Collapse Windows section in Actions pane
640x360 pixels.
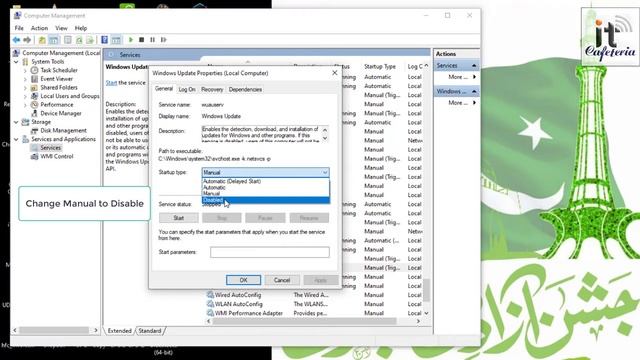[474, 91]
